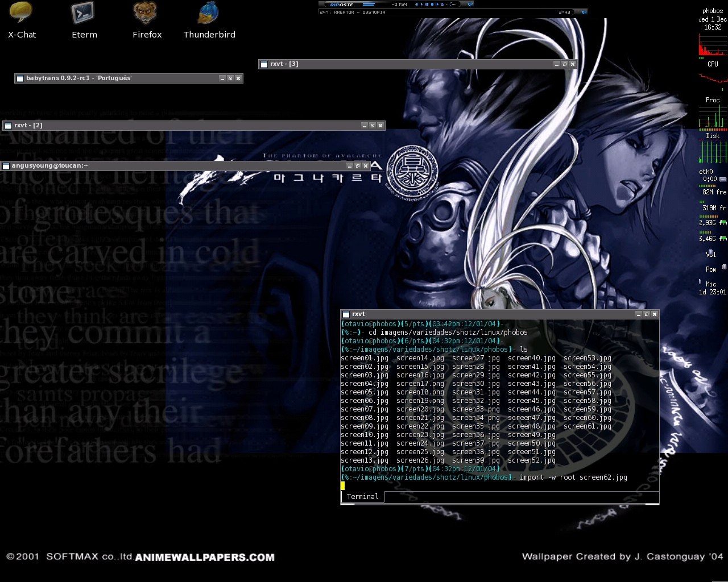The height and width of the screenshot is (582, 728).
Task: Select the Terminal tab in rxvt
Action: point(363,497)
